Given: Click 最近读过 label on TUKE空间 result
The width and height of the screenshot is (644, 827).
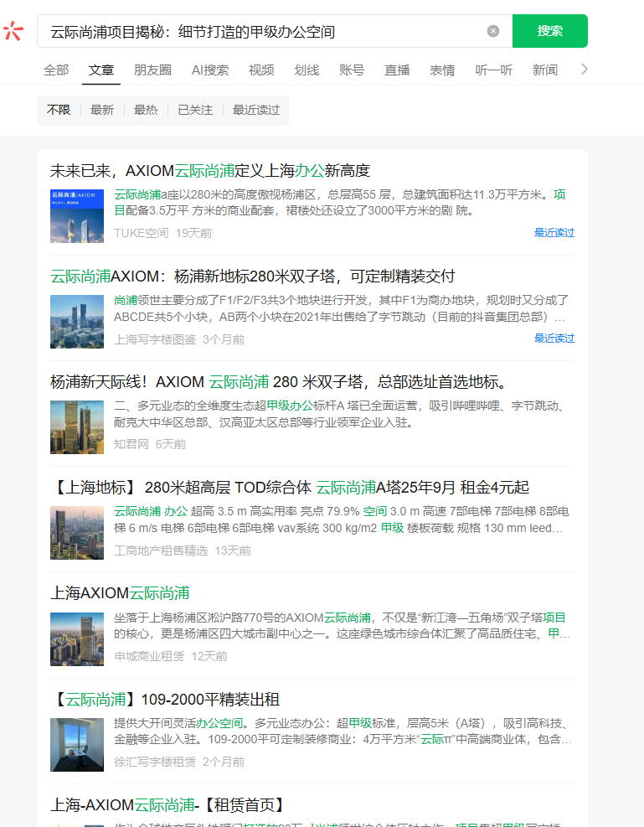Looking at the screenshot, I should [554, 233].
